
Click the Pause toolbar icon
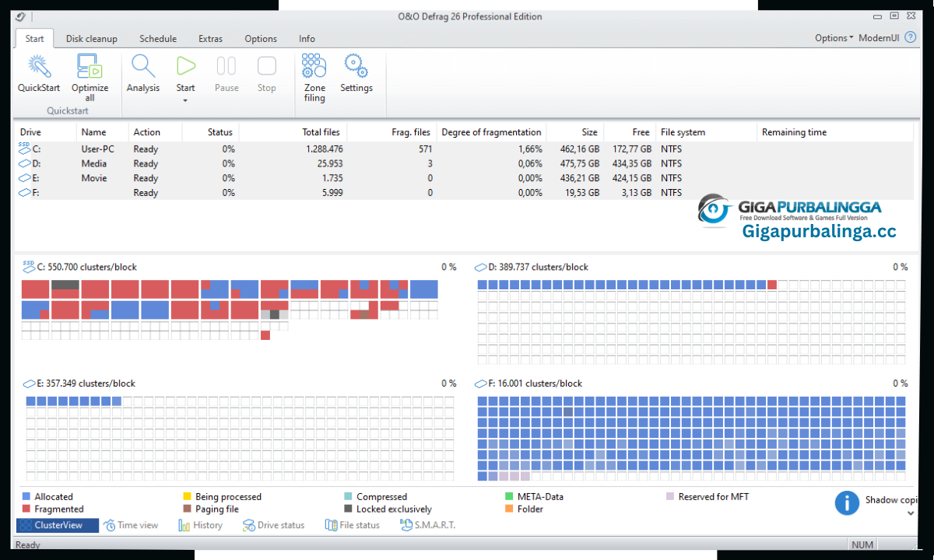226,66
